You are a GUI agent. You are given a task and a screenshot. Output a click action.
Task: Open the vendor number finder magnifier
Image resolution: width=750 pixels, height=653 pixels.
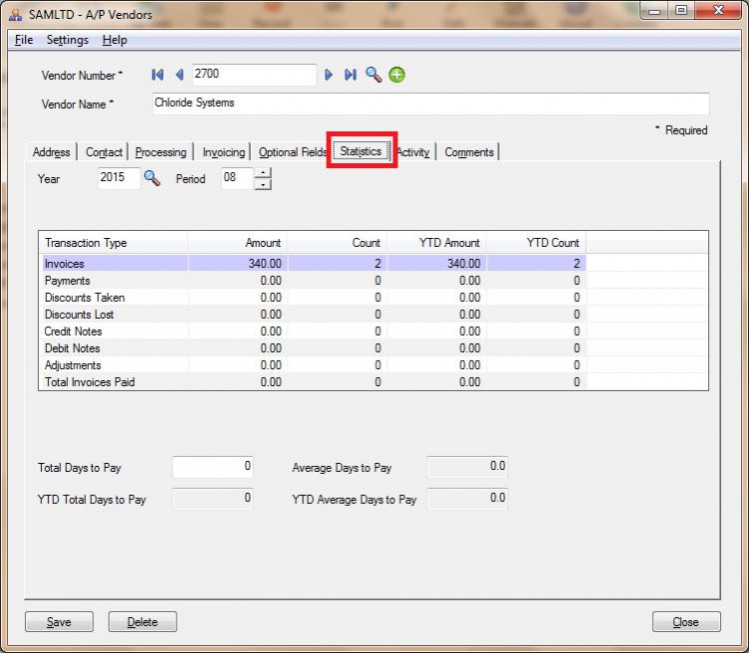[374, 75]
